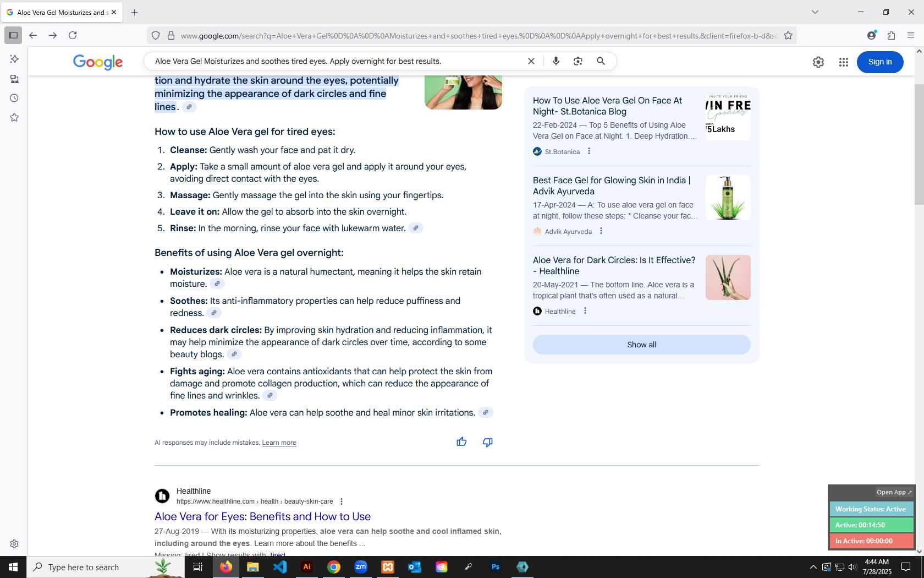This screenshot has width=924, height=578.
Task: Select the Aloe Vera Gel browser tab
Action: point(61,12)
